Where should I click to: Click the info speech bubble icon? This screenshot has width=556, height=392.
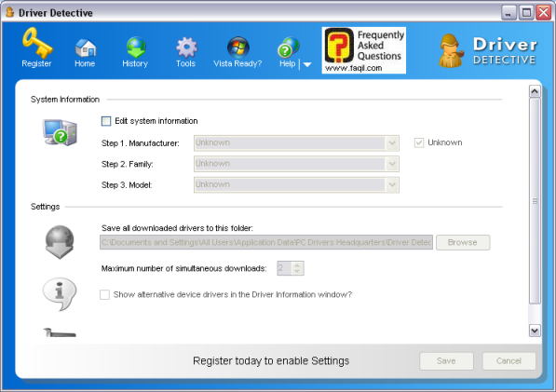point(60,294)
